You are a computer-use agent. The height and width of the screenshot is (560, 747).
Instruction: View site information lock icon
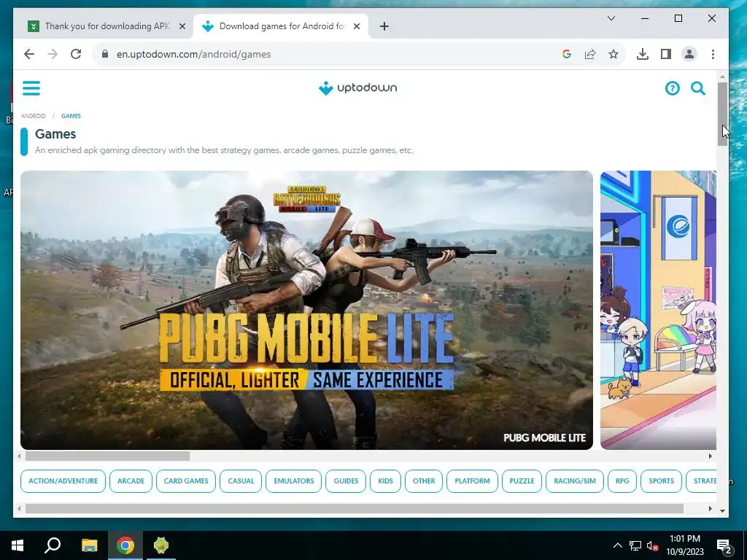[105, 54]
